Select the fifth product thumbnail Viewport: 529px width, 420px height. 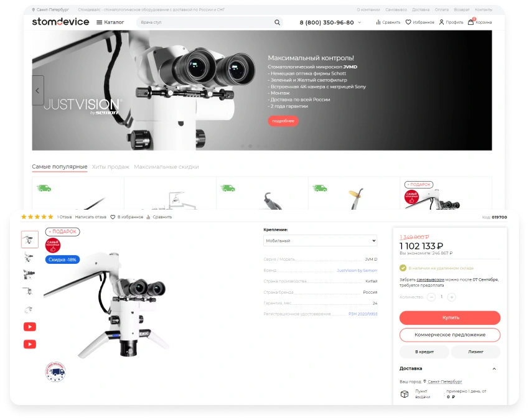click(29, 309)
